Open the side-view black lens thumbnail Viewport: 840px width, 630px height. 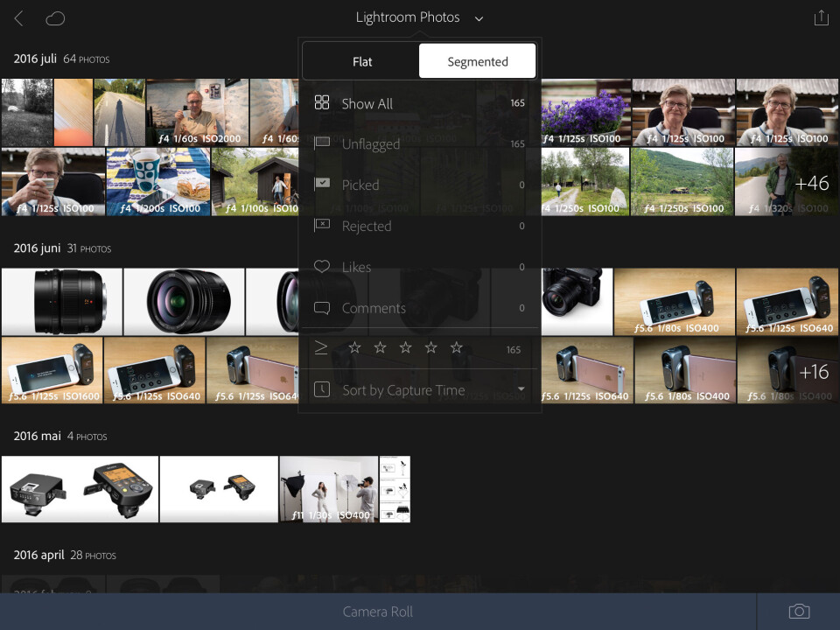(x=61, y=302)
